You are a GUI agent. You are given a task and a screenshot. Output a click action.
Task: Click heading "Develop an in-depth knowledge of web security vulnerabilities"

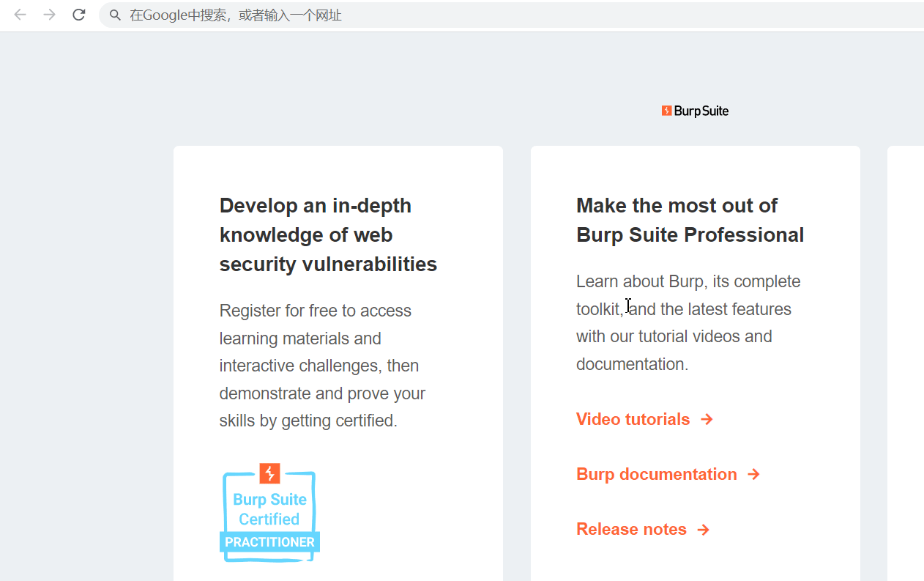pos(328,234)
